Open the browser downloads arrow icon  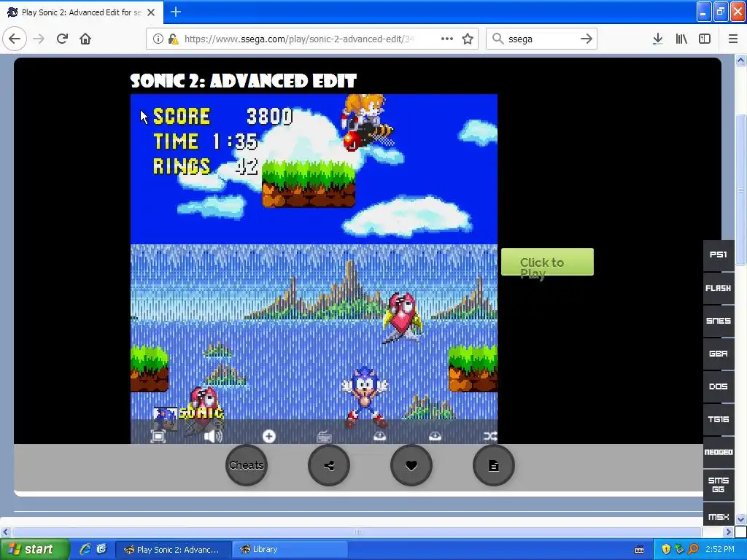click(658, 39)
